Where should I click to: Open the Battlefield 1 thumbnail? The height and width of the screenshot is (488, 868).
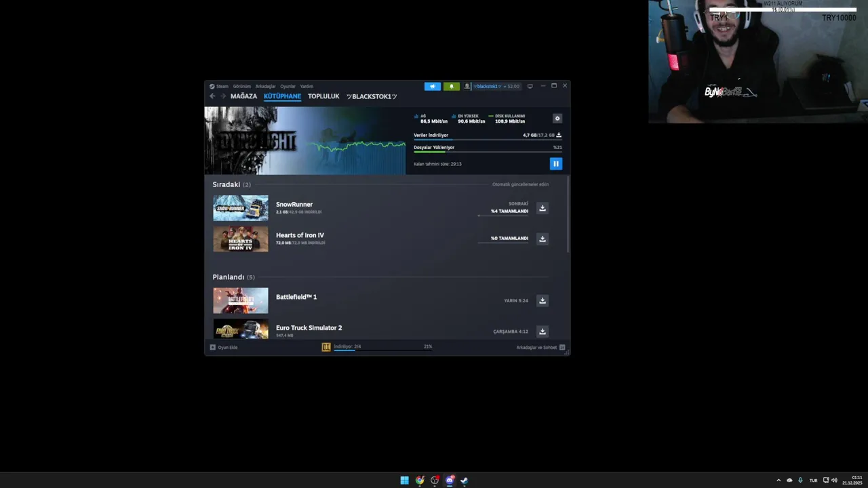pyautogui.click(x=241, y=301)
